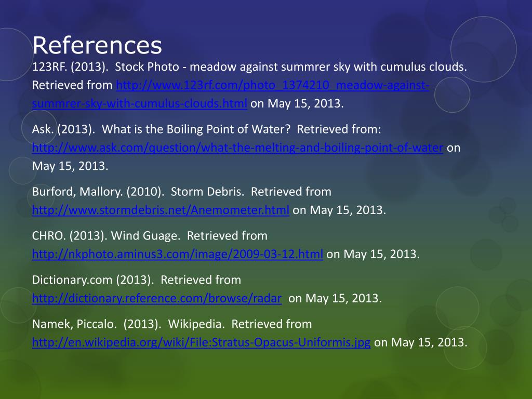Screen dimensions: 532x399
Task: Click 'on May 15, 2013.' after the nkphoto link
Action: pos(373,254)
